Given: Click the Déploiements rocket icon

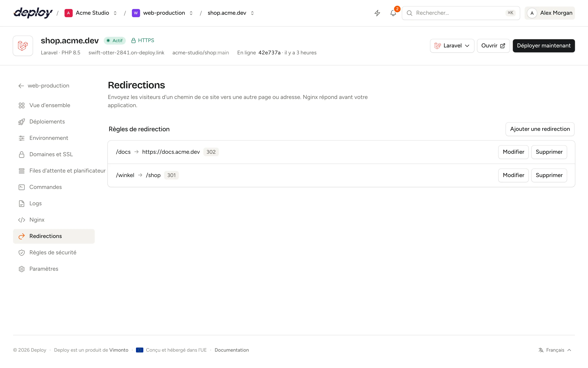Looking at the screenshot, I should tap(22, 122).
